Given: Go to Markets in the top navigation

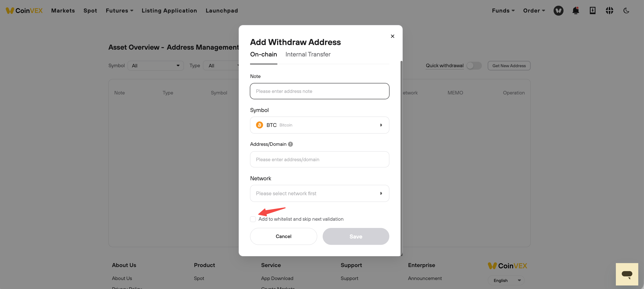Looking at the screenshot, I should point(63,11).
